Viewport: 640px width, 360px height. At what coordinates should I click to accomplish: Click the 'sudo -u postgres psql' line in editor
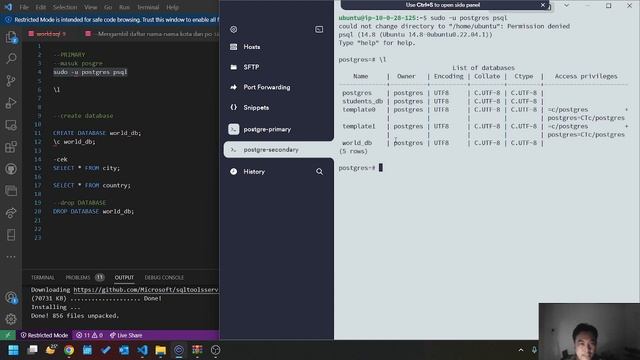pos(90,72)
